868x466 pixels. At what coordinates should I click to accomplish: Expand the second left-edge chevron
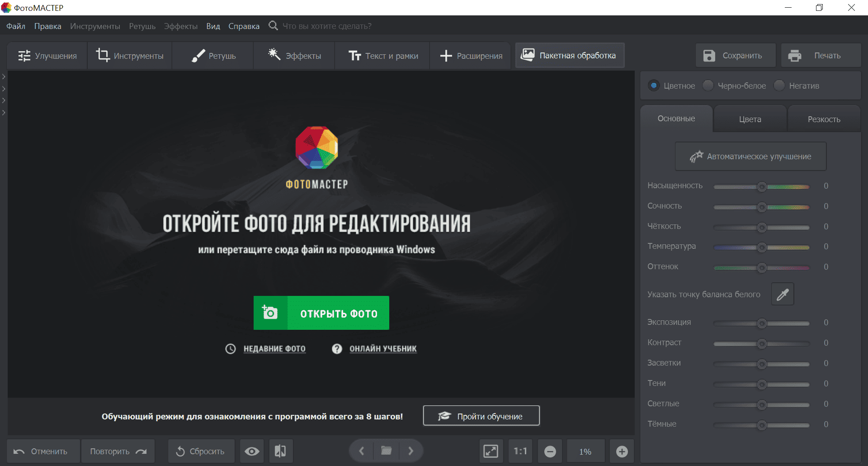[4, 89]
